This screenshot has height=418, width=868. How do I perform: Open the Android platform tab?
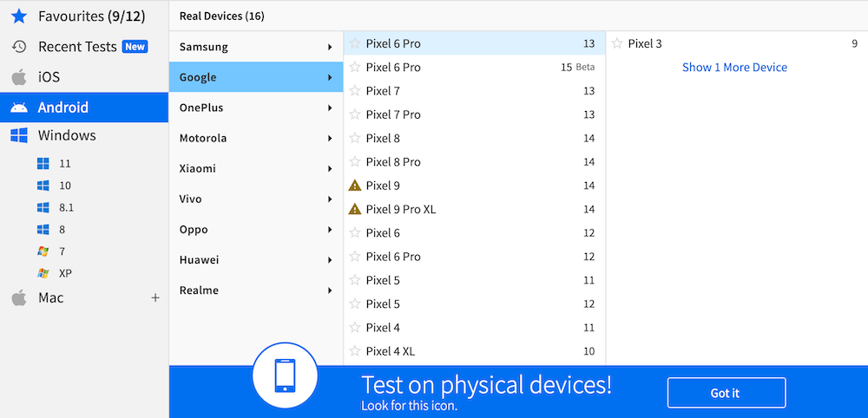(62, 108)
